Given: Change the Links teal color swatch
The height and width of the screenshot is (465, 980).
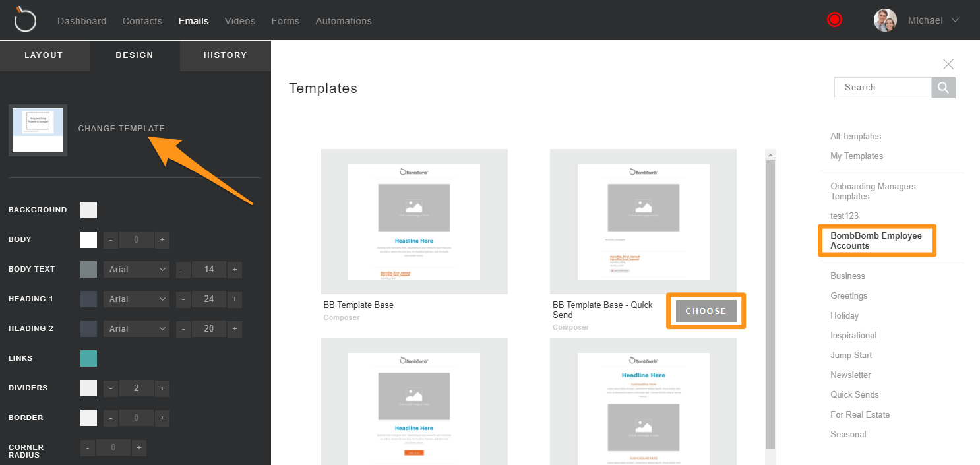Looking at the screenshot, I should (88, 358).
